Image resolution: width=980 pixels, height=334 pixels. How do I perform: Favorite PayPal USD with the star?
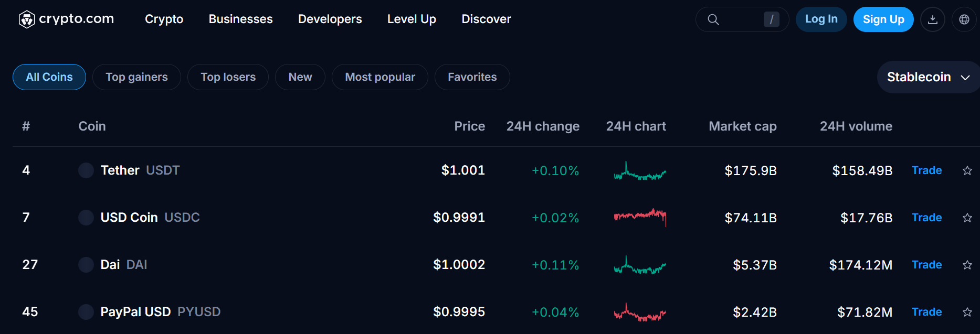967,312
